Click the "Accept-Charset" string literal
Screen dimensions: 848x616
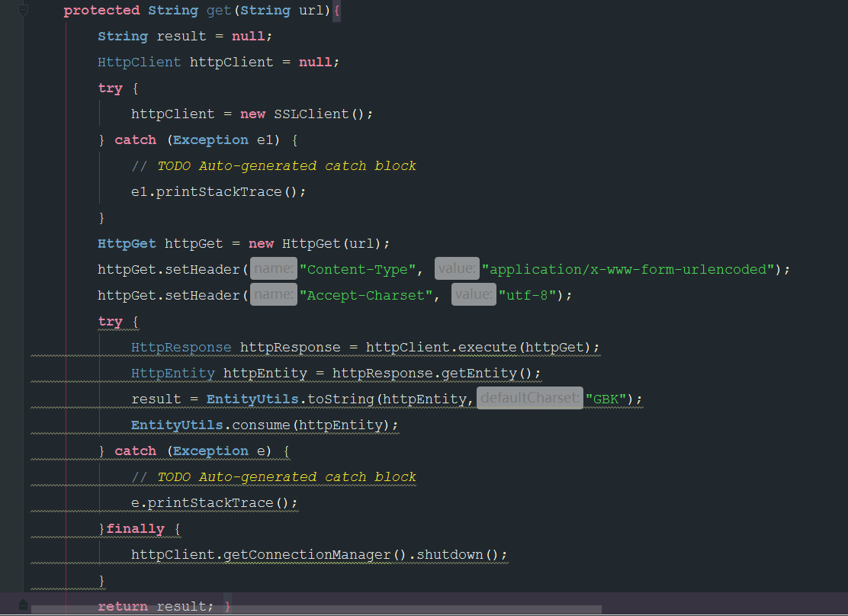point(366,295)
